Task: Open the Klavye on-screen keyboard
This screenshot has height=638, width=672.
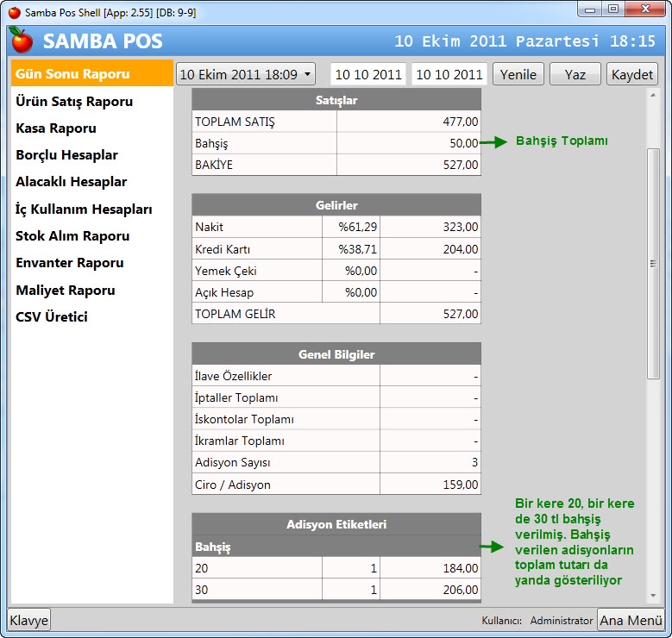Action: (29, 620)
